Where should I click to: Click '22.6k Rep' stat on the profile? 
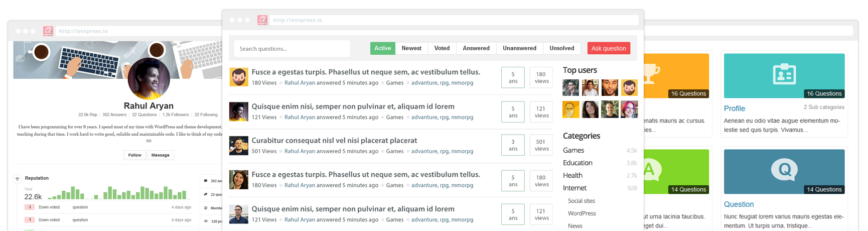click(88, 114)
